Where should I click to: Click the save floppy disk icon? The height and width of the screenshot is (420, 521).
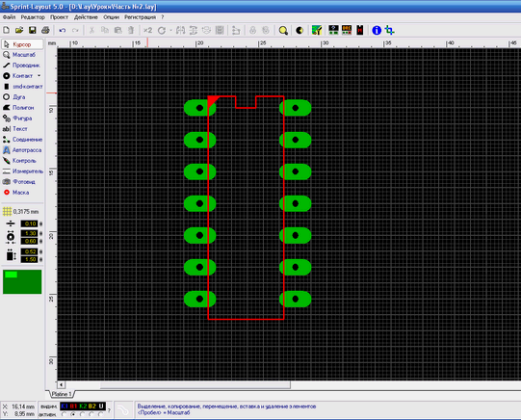(32, 30)
